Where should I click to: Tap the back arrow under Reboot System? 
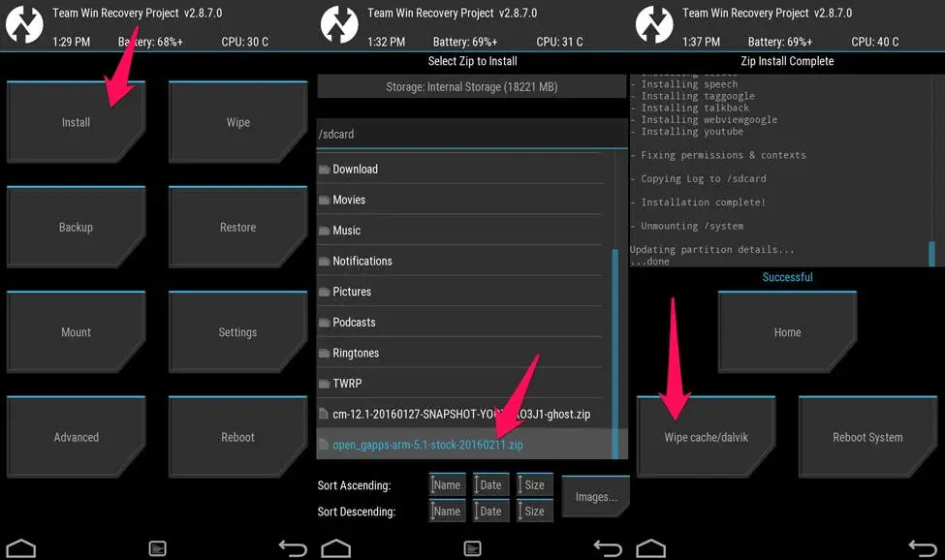[923, 548]
